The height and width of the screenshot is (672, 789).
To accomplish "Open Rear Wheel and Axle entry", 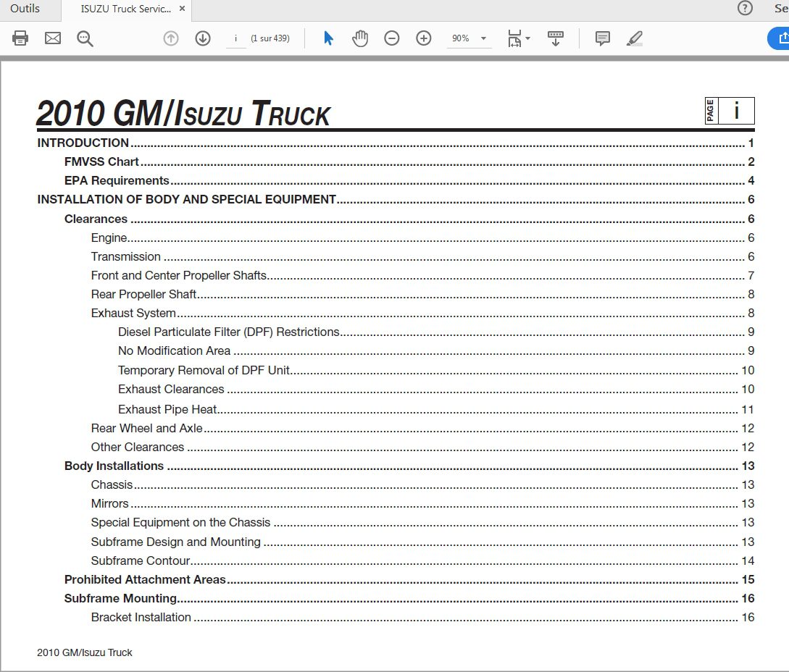I will point(422,428).
